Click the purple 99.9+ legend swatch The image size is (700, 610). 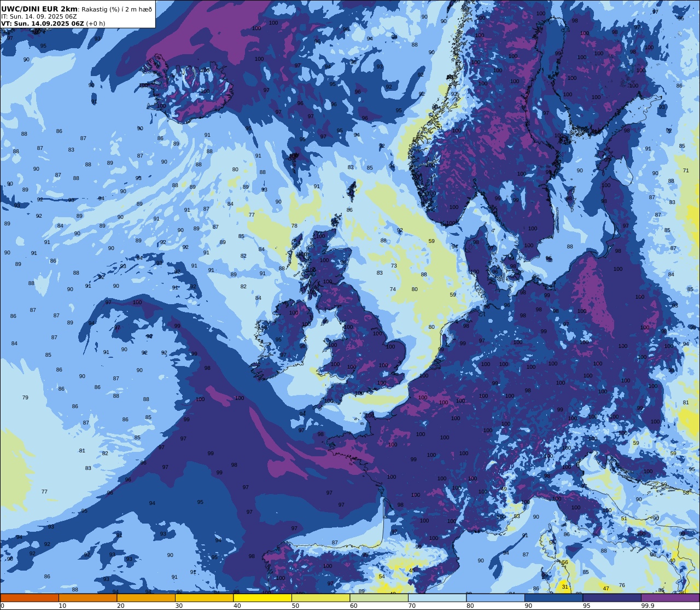[x=670, y=597]
